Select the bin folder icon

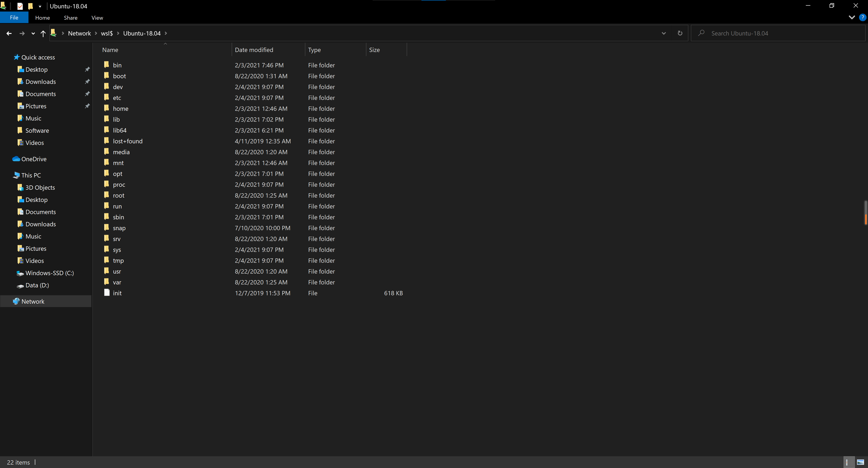click(x=106, y=65)
